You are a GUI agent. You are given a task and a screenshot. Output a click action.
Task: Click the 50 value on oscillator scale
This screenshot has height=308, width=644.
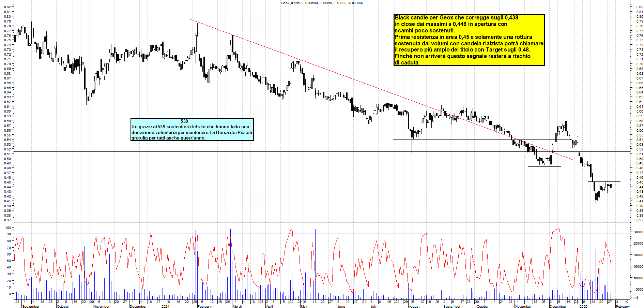(9, 261)
